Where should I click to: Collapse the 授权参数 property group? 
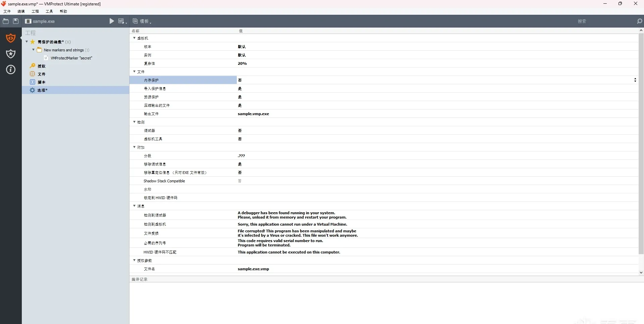[x=135, y=260]
